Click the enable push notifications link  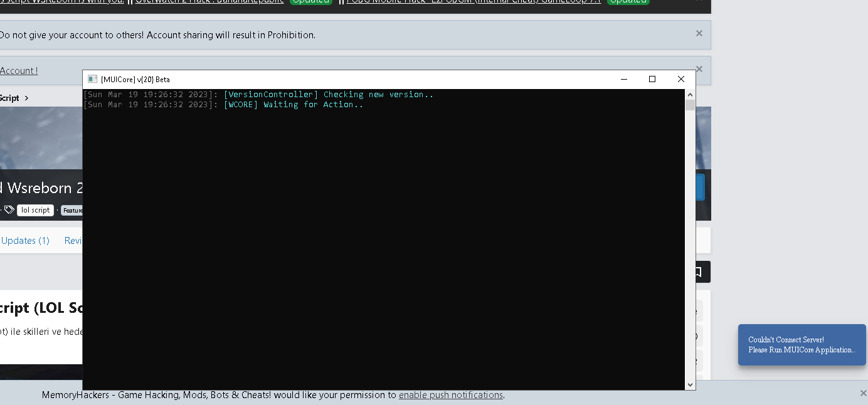451,395
